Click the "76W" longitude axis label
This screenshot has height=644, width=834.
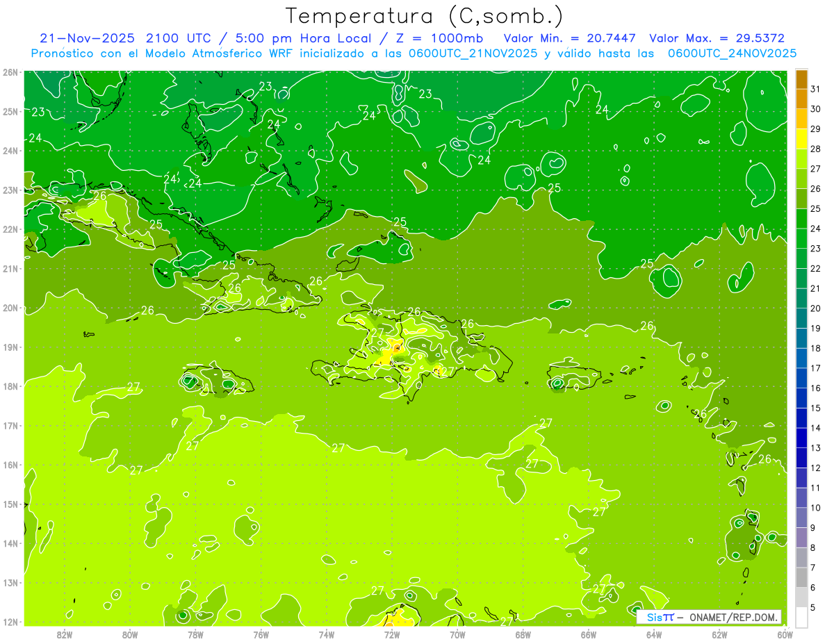pos(261,634)
